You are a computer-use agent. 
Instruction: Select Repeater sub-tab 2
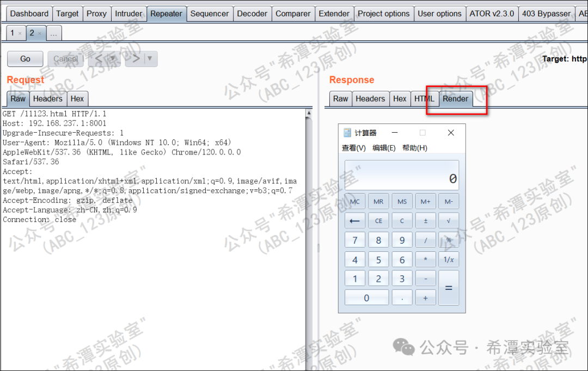click(x=32, y=33)
